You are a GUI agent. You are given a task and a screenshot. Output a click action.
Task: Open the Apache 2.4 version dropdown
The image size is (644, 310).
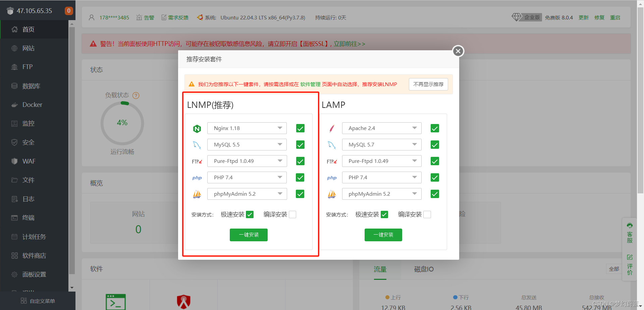pos(382,128)
